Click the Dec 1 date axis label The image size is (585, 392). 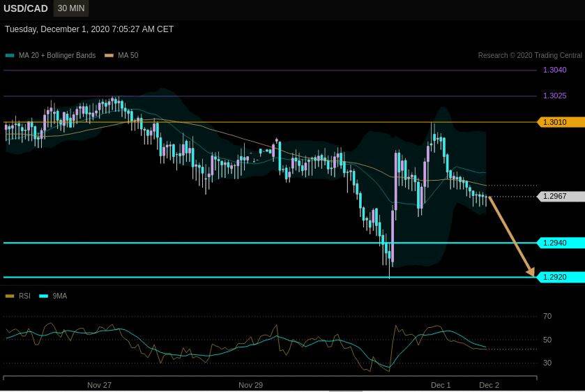pyautogui.click(x=441, y=385)
